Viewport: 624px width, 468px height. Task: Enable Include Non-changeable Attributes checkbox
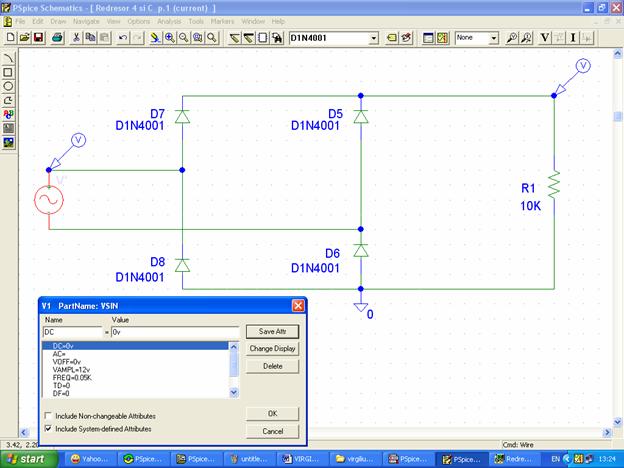pyautogui.click(x=48, y=415)
